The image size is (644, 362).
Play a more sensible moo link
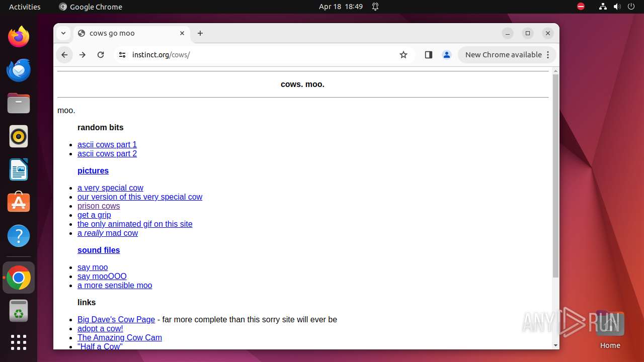tap(115, 285)
